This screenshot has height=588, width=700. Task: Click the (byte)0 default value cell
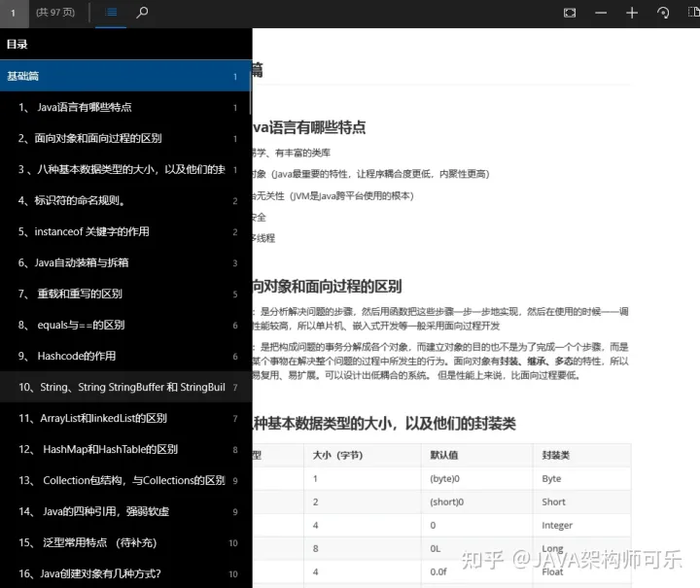pos(444,479)
